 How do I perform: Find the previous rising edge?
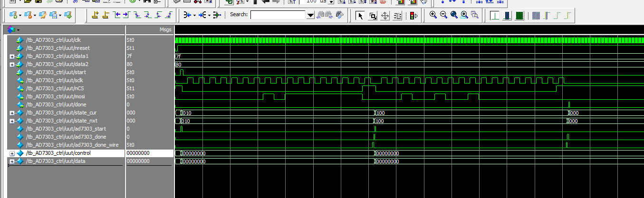pos(158,15)
